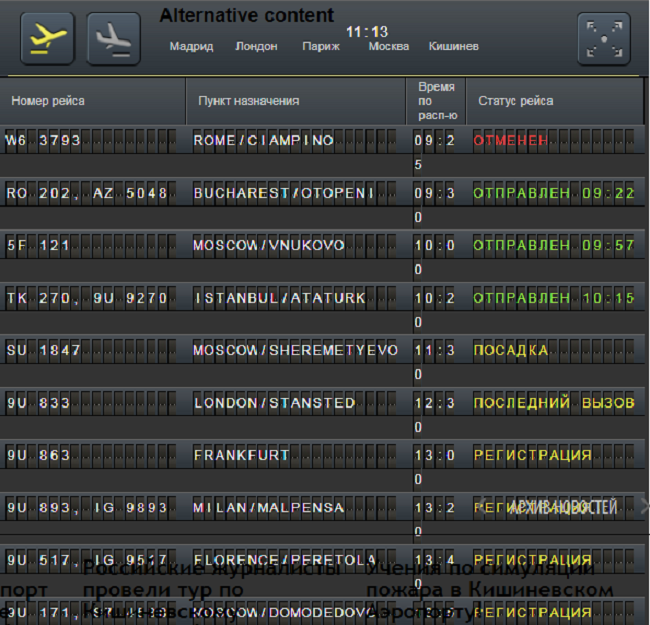Click the ПОСЛЕДНИЙ ВЫЗОВ status
The height and width of the screenshot is (625, 650).
pos(554,403)
